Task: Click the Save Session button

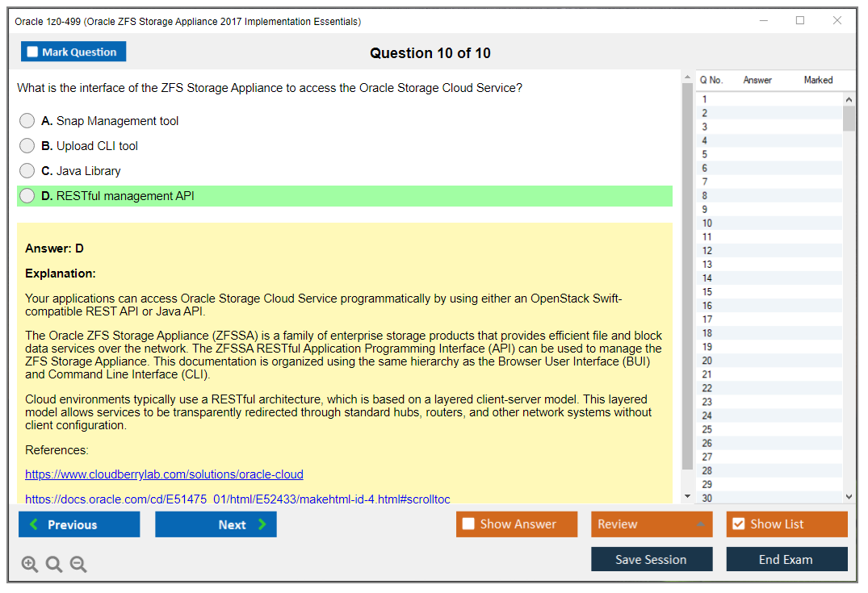Action: tap(652, 559)
